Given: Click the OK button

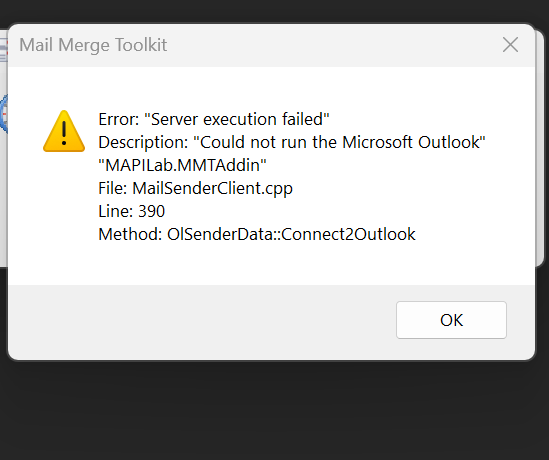Looking at the screenshot, I should [451, 320].
